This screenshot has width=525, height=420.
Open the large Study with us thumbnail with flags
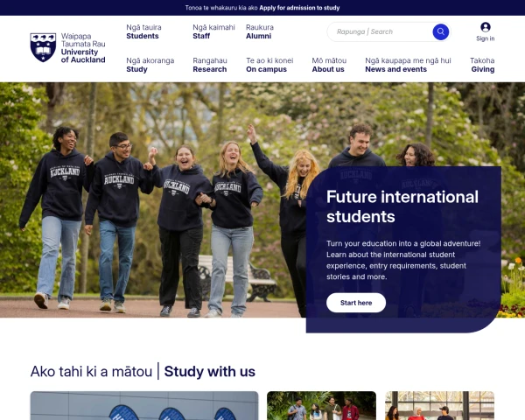144,406
